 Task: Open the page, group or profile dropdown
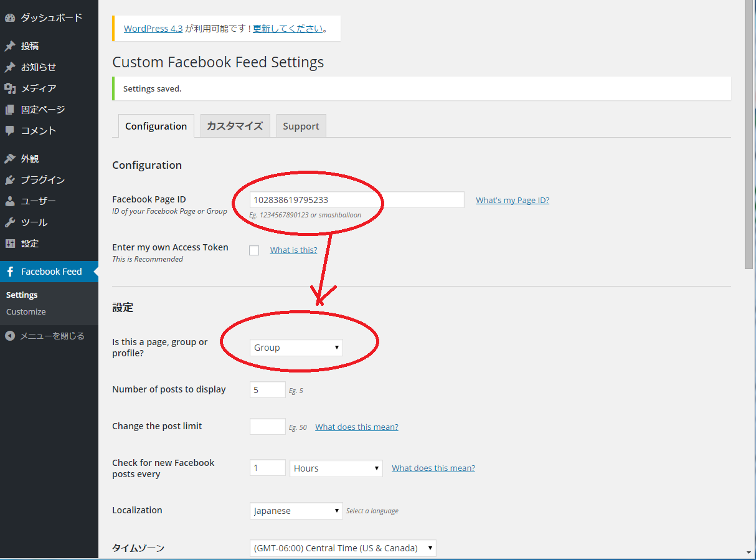tap(296, 348)
